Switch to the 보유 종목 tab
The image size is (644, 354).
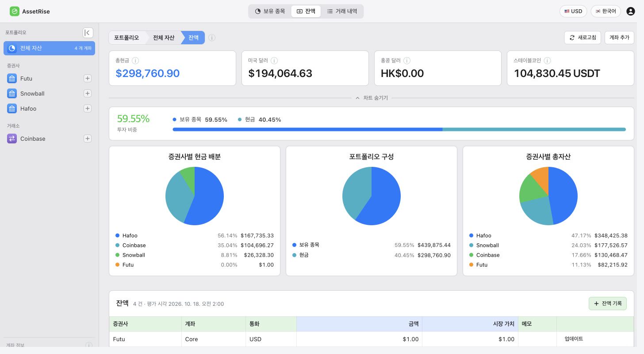[270, 11]
